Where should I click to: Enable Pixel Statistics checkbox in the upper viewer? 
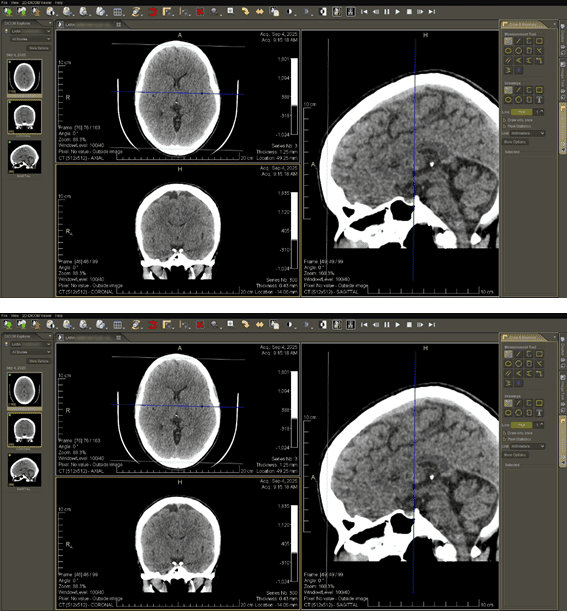505,126
